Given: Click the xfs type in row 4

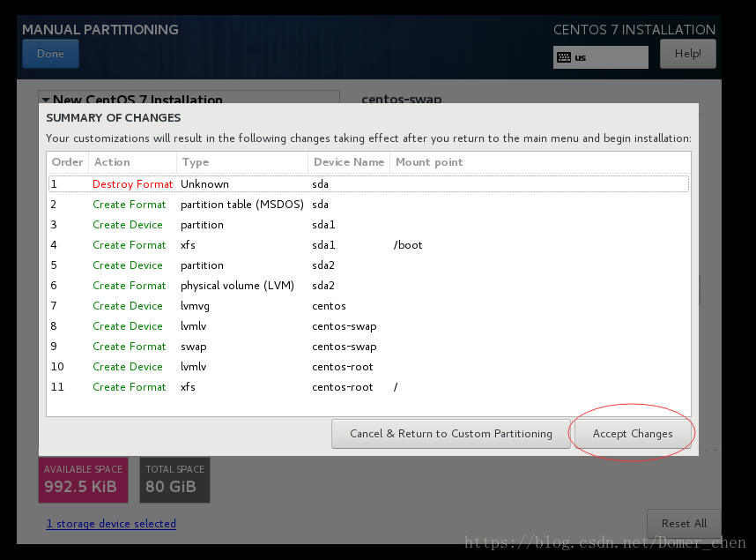Looking at the screenshot, I should click(188, 245).
